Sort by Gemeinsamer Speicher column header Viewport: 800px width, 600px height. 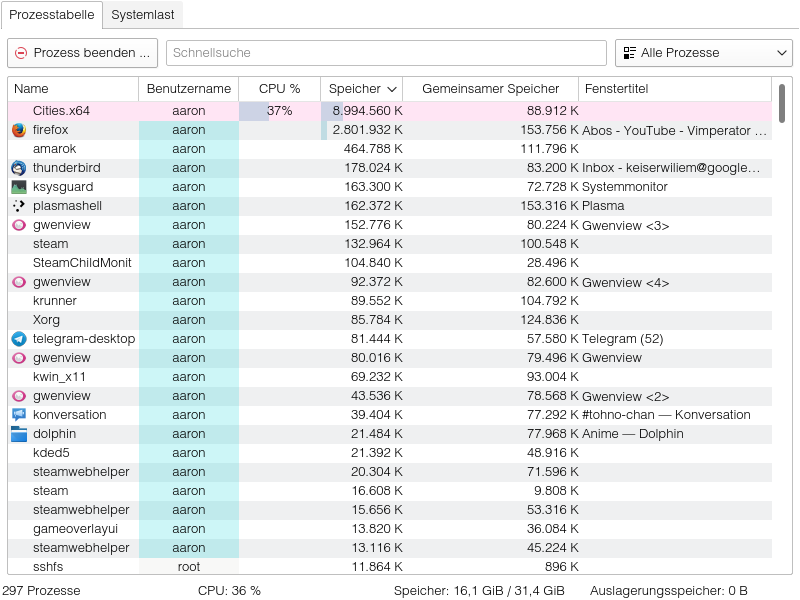click(490, 89)
